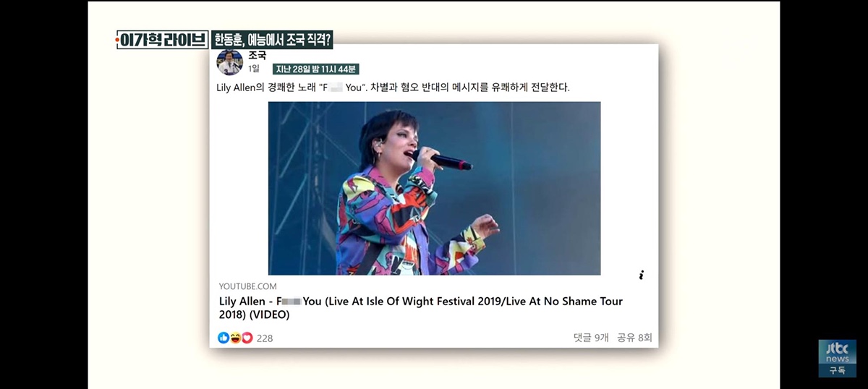Open the 조국 author name link

(257, 55)
